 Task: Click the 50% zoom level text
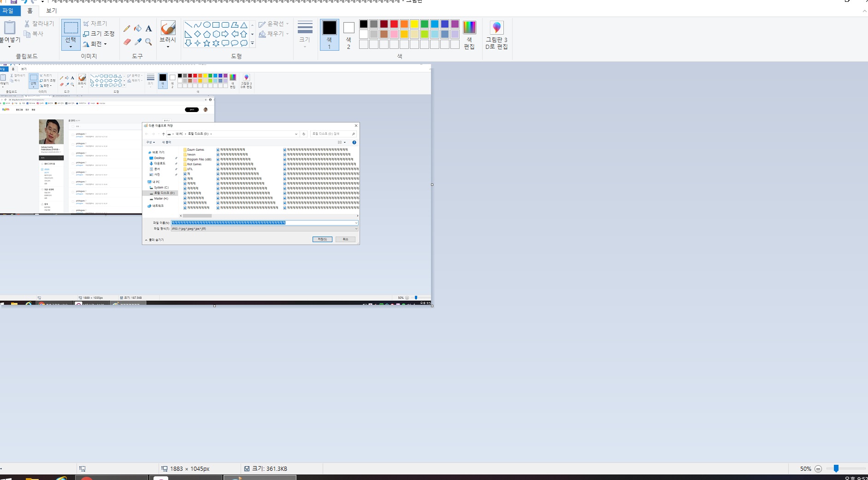pyautogui.click(x=805, y=469)
